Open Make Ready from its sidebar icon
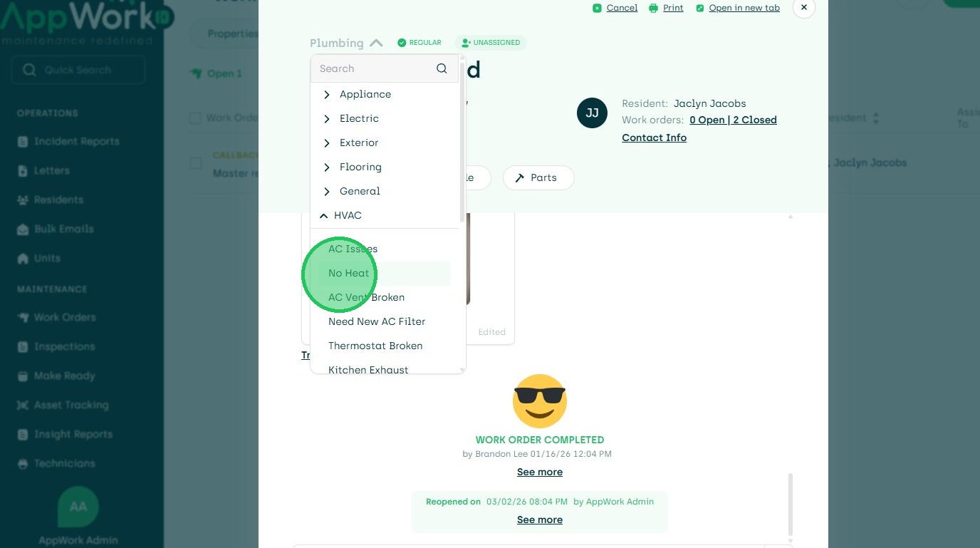The width and height of the screenshot is (980, 548). pos(23,376)
